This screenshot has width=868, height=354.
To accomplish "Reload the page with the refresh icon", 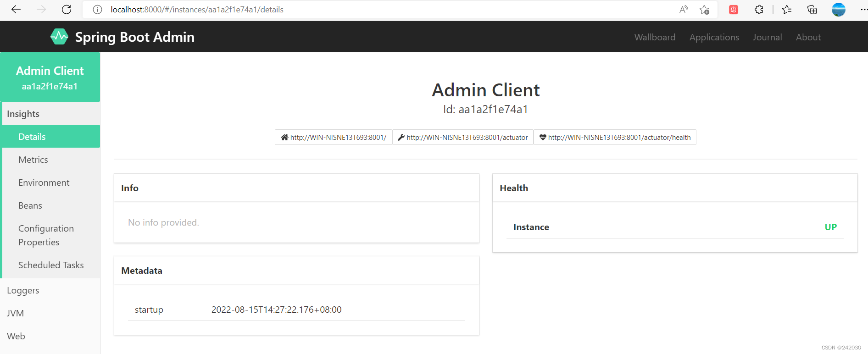I will click(x=67, y=10).
